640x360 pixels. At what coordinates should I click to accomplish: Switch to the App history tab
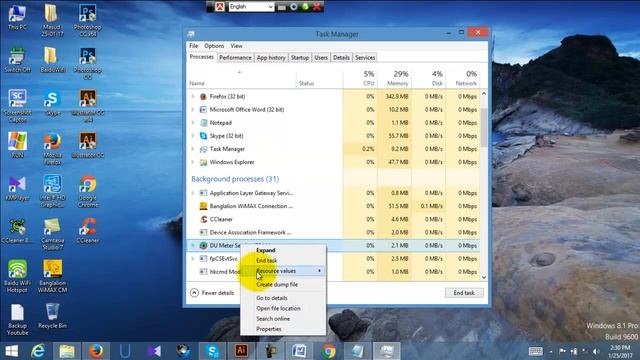pos(271,58)
